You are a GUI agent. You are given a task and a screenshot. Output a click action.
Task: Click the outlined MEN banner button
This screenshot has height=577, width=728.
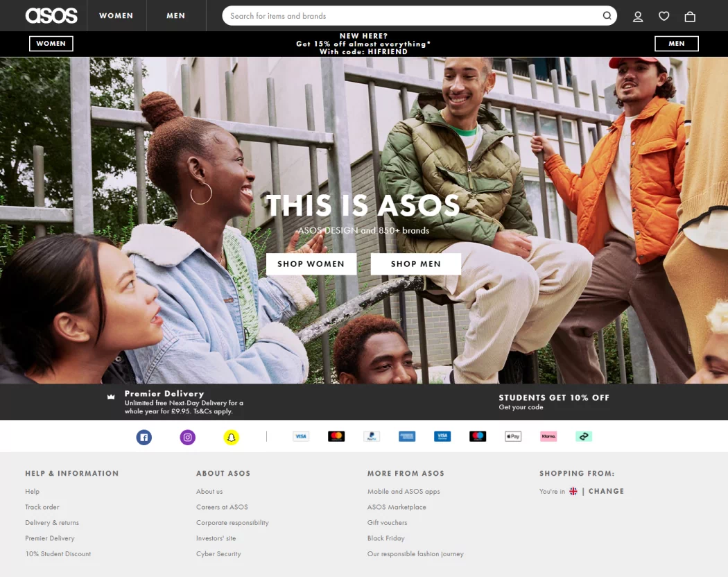(677, 44)
